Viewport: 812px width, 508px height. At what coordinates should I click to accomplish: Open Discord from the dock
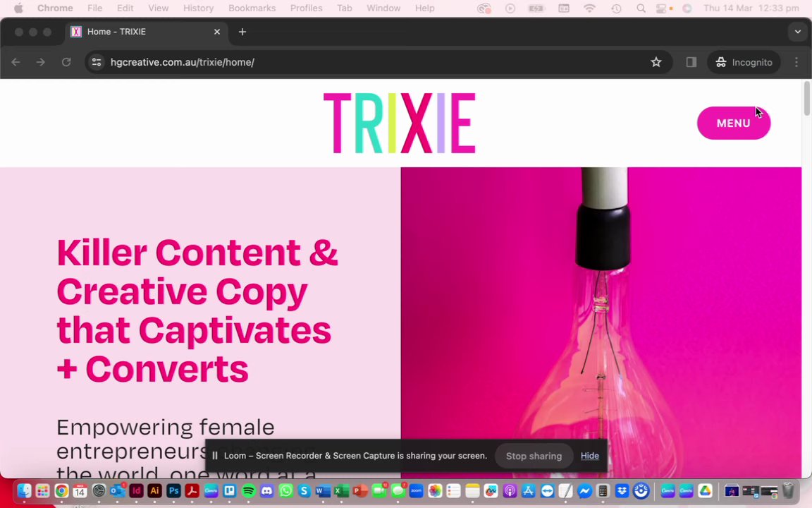click(266, 490)
